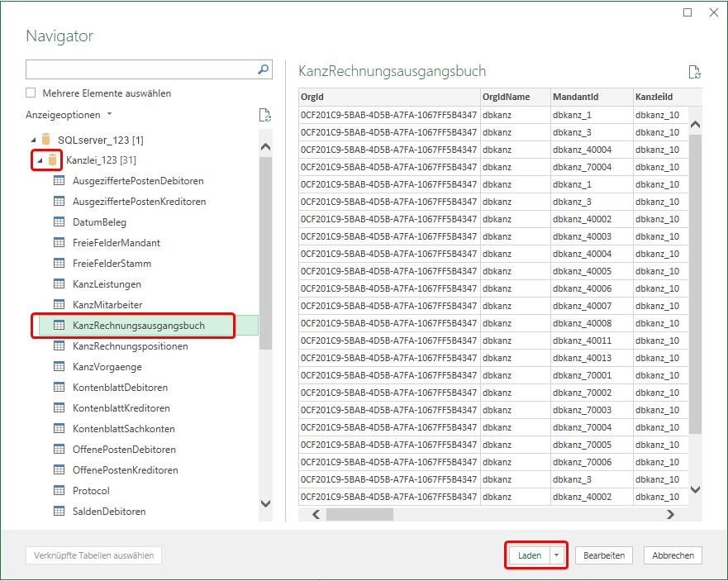Enable the Mehrere Elemente auswählen checkbox
Screen dimensions: 728x581
point(31,93)
